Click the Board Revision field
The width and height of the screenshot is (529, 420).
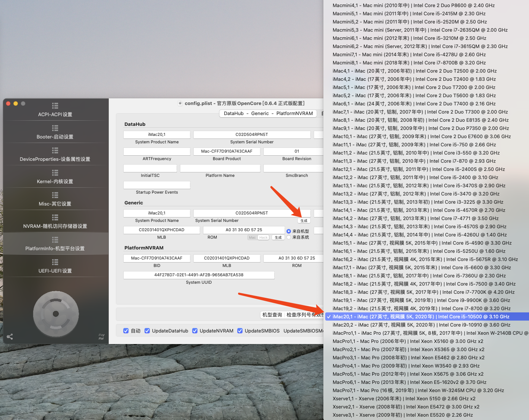[x=294, y=151]
